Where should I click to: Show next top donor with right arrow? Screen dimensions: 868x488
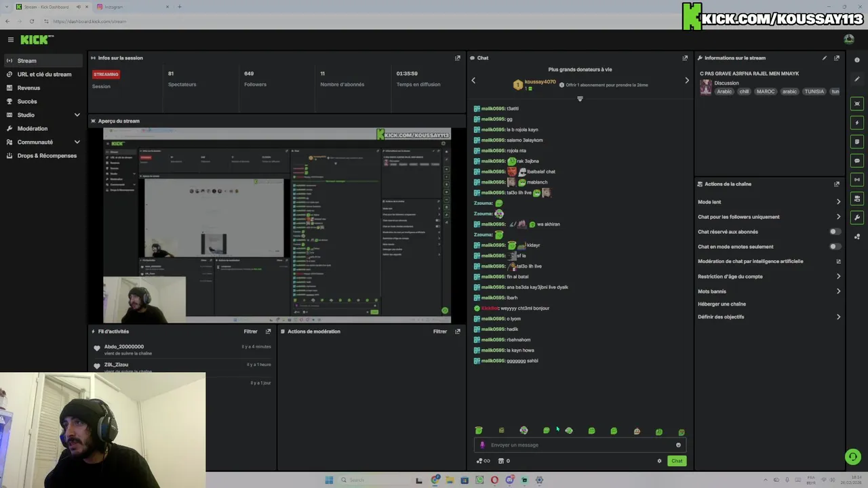[686, 81]
